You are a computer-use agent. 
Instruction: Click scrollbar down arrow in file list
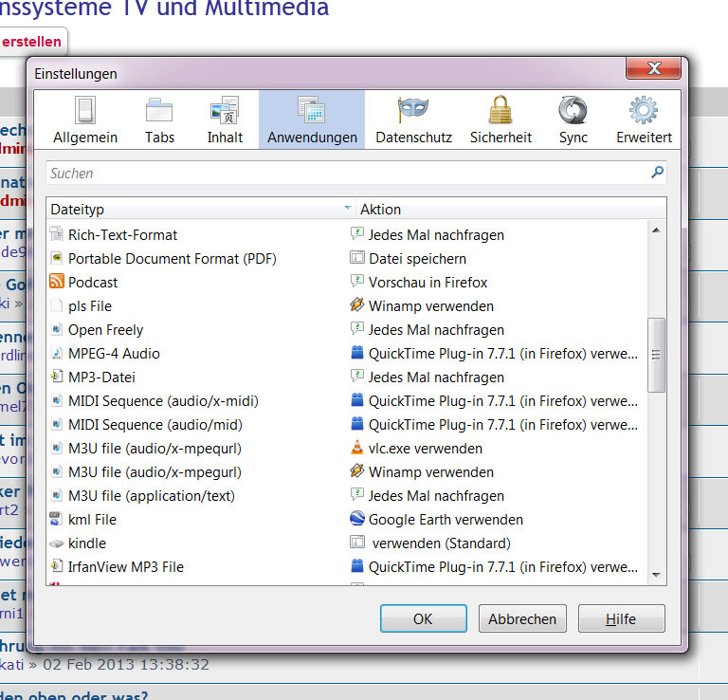656,574
